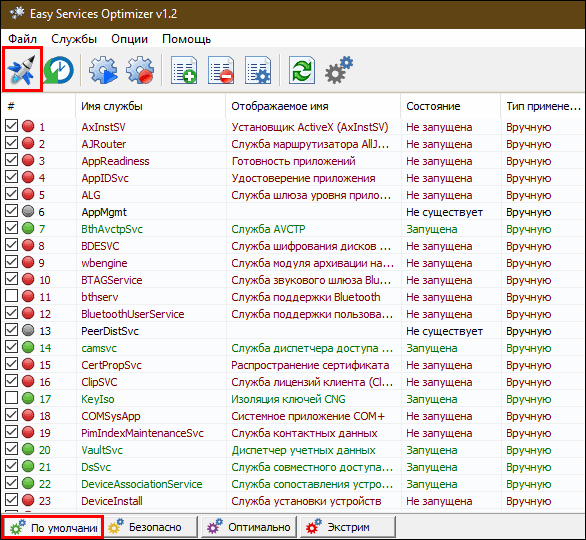This screenshot has width=586, height=540.
Task: Click the remove service list icon
Action: click(221, 70)
